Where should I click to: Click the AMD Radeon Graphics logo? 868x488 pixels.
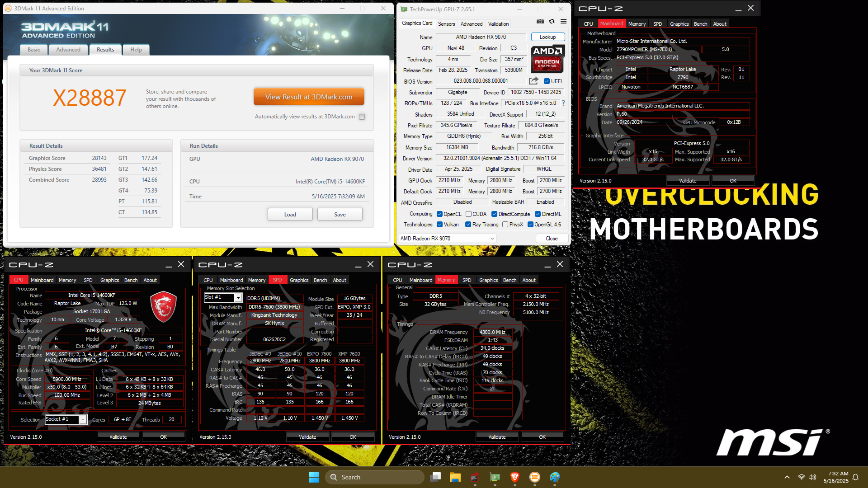[x=547, y=59]
